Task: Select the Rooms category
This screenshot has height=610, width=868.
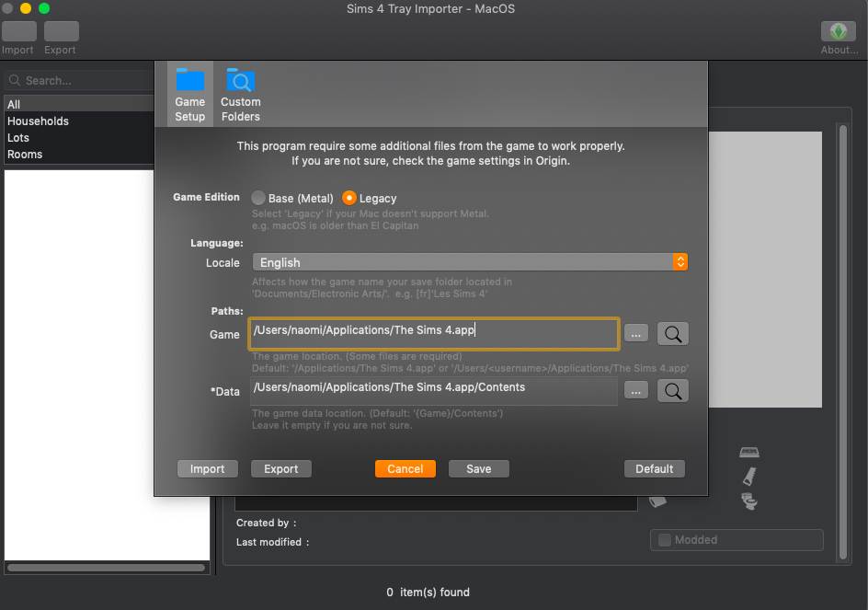Action: 79,154
